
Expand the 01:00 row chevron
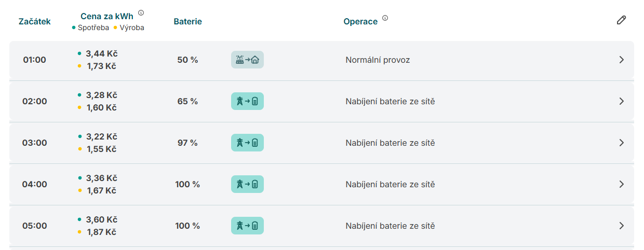coord(621,60)
